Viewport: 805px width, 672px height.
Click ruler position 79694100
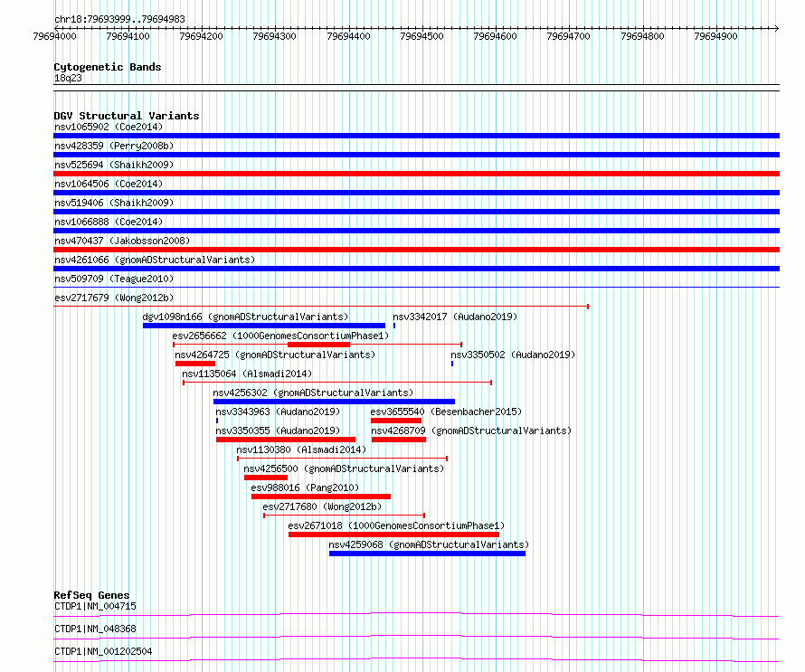(128, 36)
